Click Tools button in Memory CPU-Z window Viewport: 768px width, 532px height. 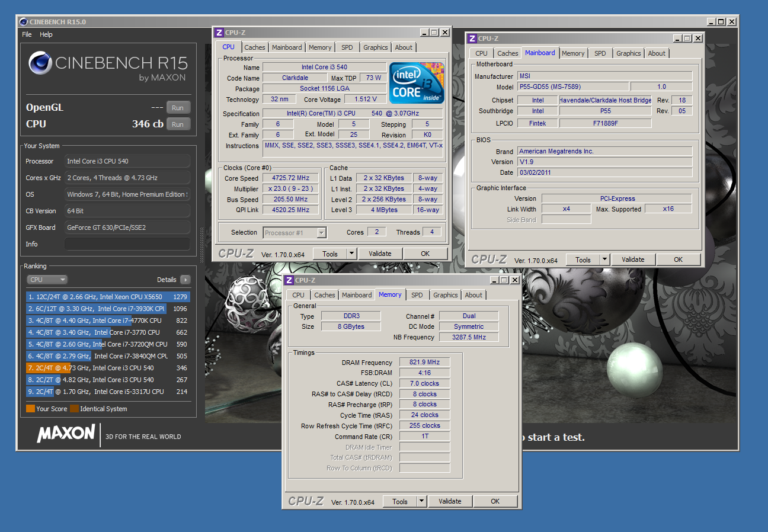tap(400, 501)
